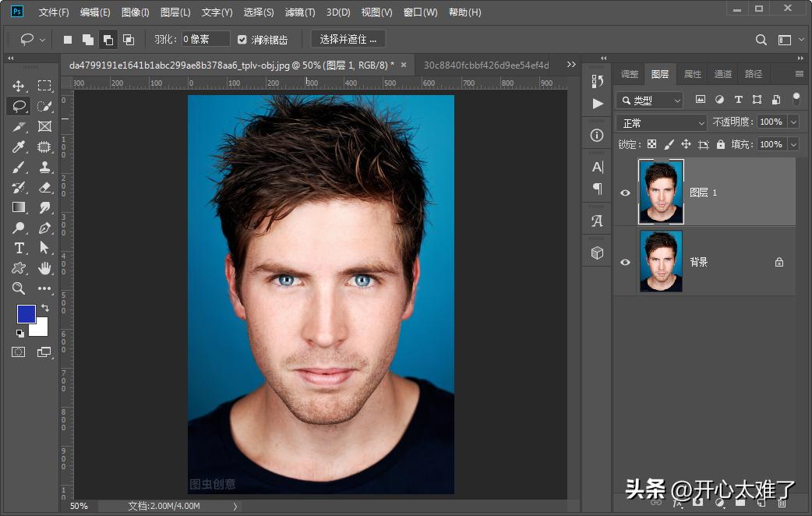Hide the 背景 layer
This screenshot has width=812, height=516.
[625, 263]
